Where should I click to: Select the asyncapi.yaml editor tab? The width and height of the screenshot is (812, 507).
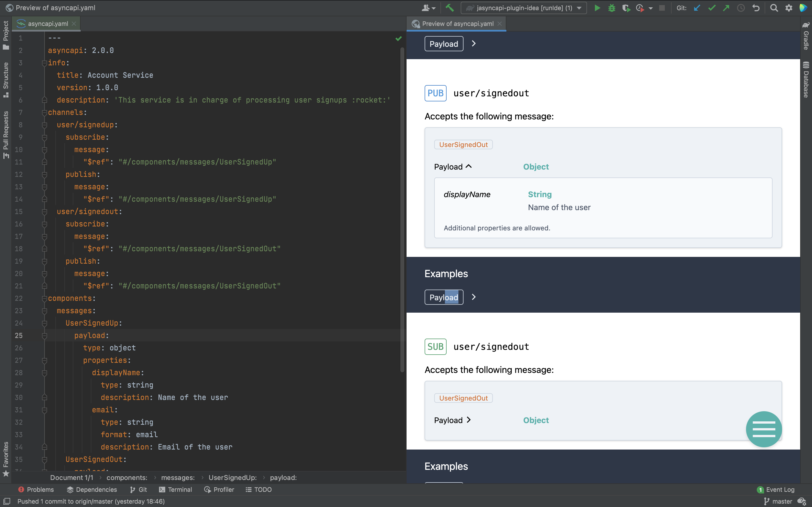48,24
